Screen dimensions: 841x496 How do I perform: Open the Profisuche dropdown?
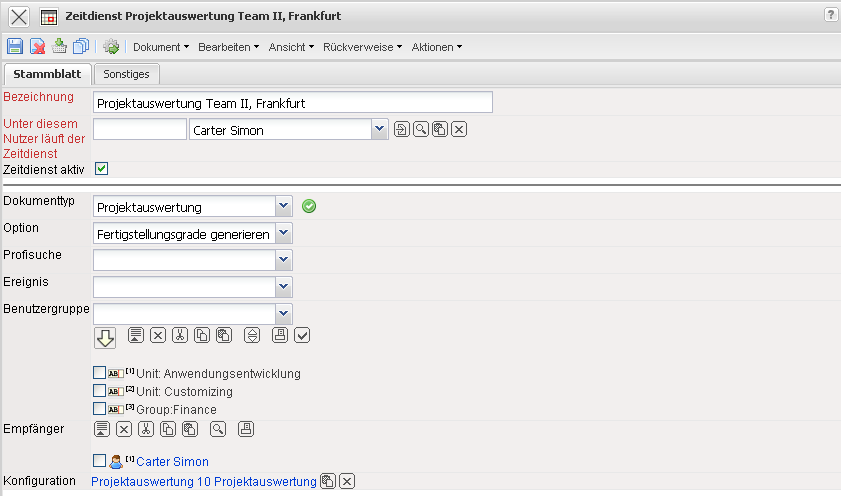point(284,260)
